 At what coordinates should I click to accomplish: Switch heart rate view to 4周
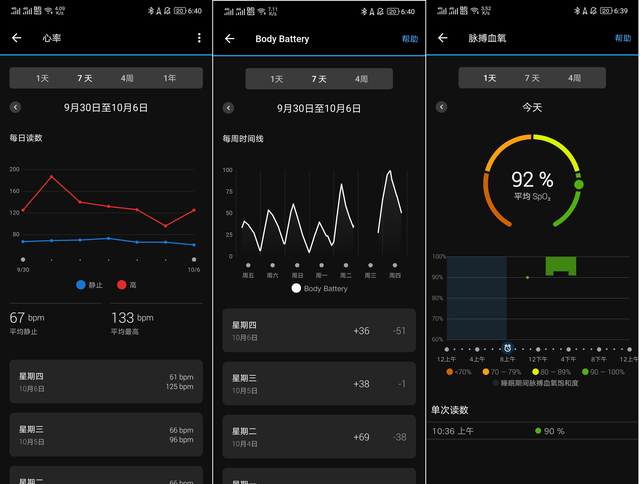(x=127, y=78)
